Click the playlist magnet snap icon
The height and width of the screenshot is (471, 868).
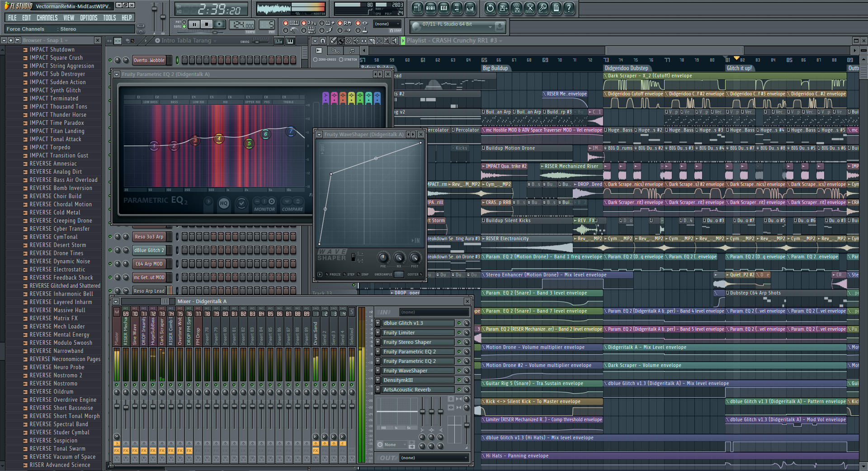click(x=322, y=41)
